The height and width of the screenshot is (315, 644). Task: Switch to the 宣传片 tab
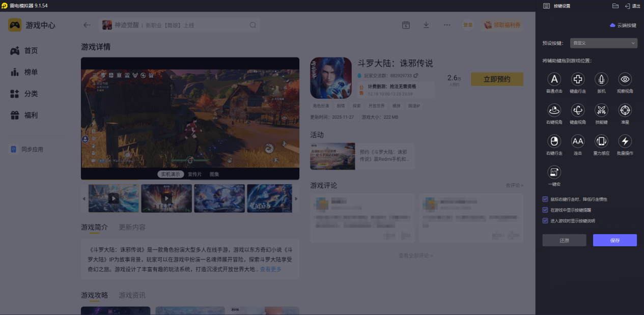pyautogui.click(x=194, y=174)
